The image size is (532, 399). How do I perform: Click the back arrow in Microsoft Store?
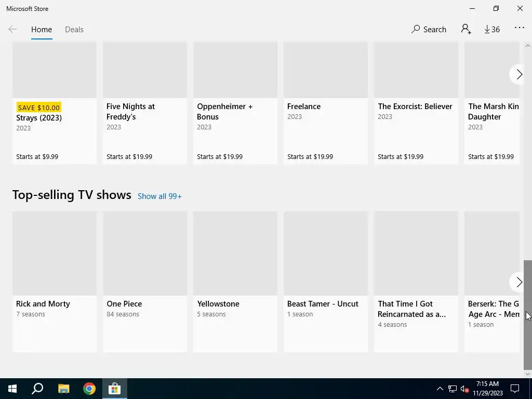click(x=12, y=30)
